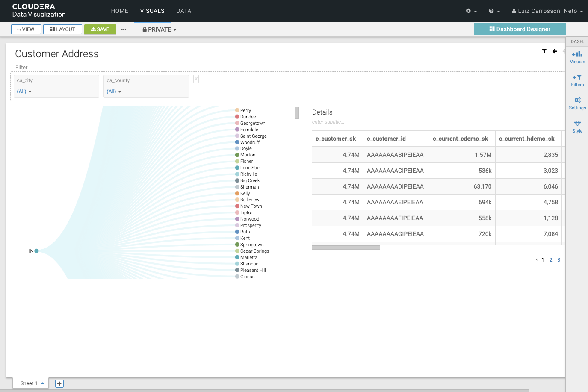
Task: Expand the Sheet 1 tab menu
Action: click(x=43, y=383)
